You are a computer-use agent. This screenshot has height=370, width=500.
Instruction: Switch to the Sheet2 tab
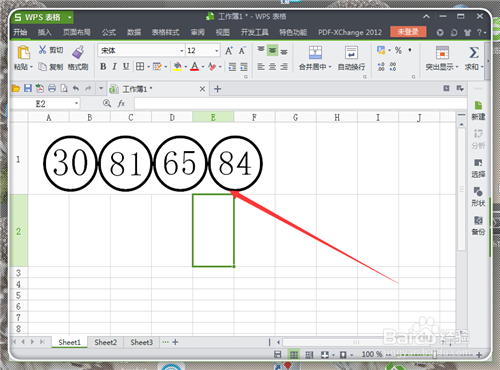pyautogui.click(x=105, y=342)
